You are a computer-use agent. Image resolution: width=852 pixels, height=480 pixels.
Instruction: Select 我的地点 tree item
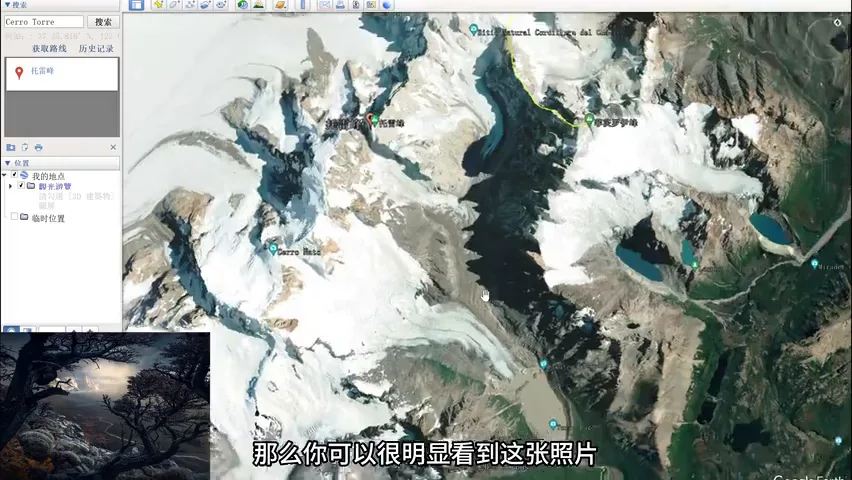click(x=48, y=176)
